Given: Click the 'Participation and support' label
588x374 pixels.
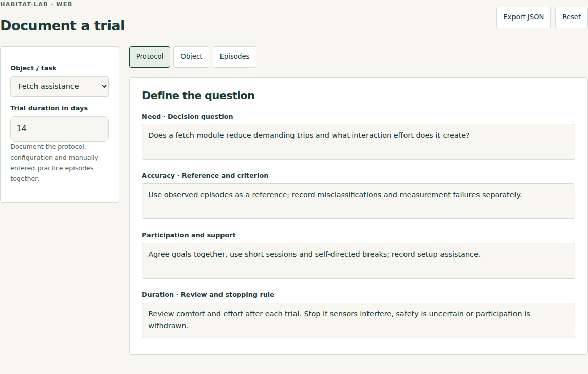Looking at the screenshot, I should tap(189, 235).
